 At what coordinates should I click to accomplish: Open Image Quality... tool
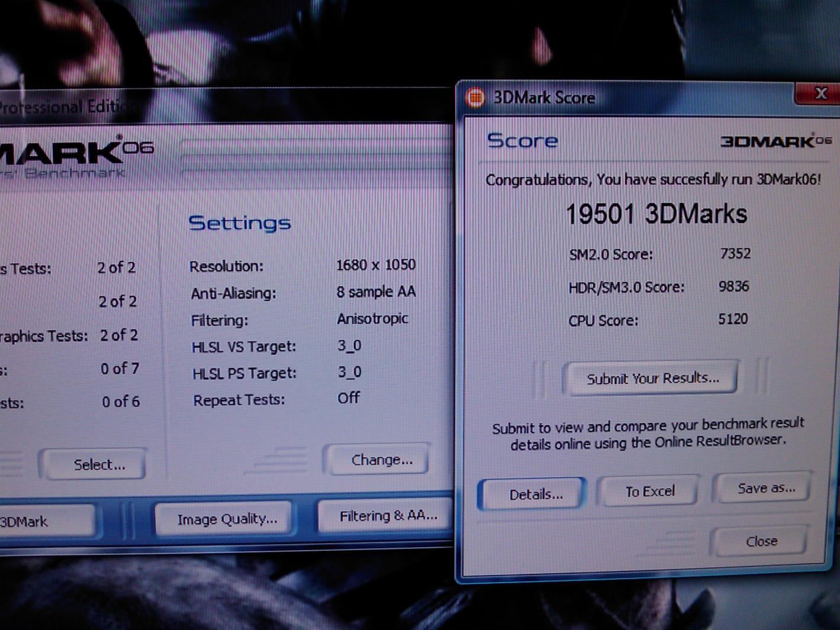pyautogui.click(x=226, y=519)
